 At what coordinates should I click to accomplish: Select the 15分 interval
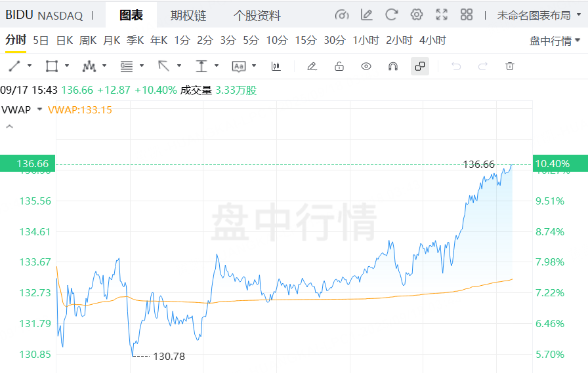[x=305, y=41]
